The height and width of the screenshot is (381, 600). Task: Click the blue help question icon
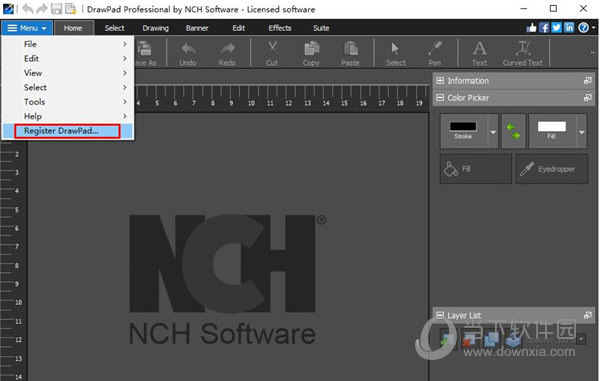(x=583, y=28)
